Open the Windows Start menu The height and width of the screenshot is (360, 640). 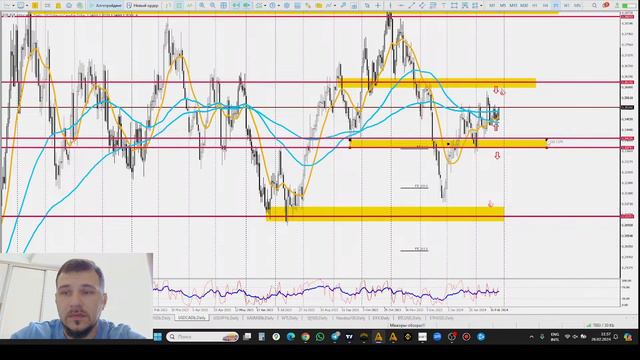pos(158,337)
